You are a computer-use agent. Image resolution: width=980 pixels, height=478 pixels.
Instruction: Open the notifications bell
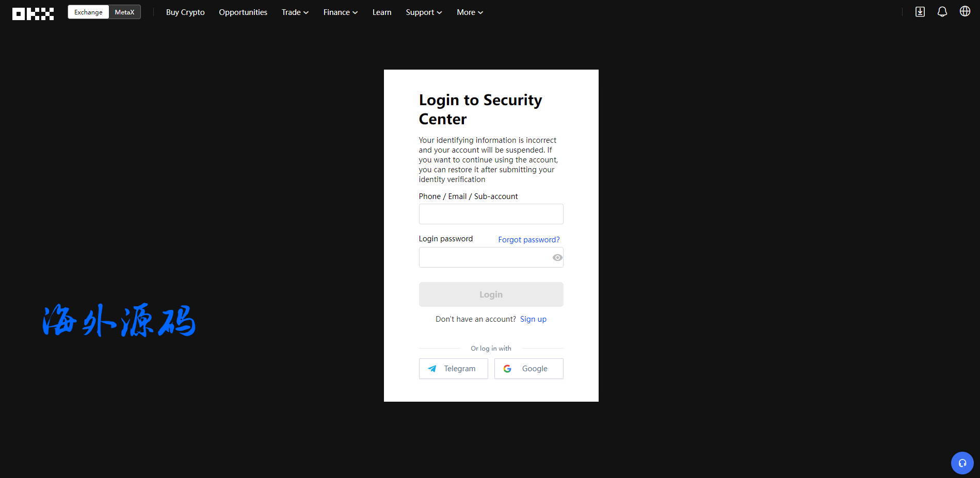(942, 12)
